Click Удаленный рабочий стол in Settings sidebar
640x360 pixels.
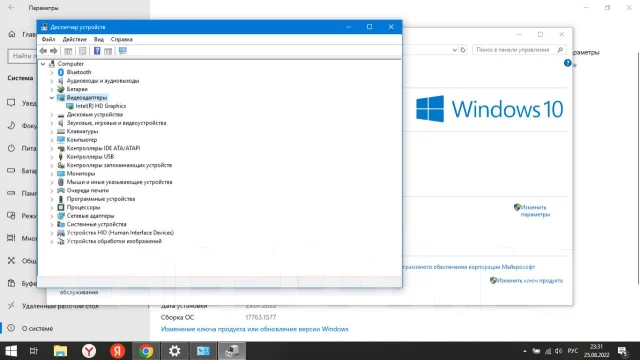click(x=60, y=306)
